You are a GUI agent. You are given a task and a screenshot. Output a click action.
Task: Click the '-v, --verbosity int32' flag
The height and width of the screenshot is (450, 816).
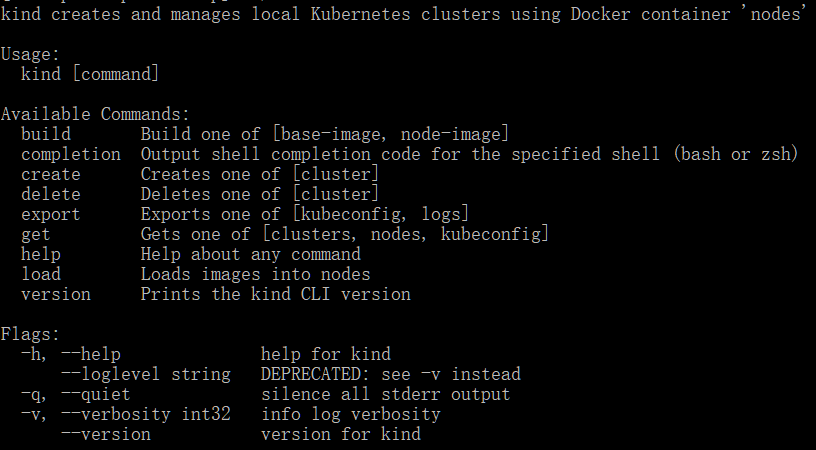point(125,414)
